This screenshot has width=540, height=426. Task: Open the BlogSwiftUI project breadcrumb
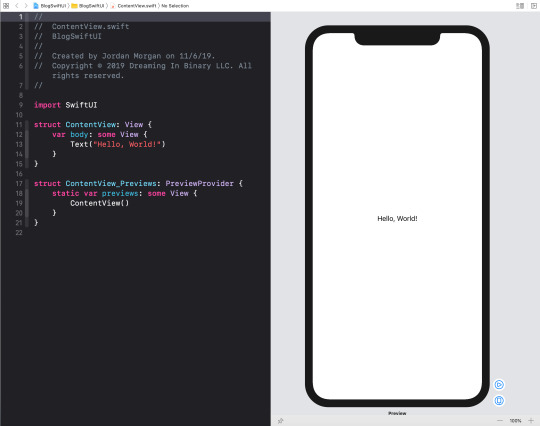tap(50, 6)
